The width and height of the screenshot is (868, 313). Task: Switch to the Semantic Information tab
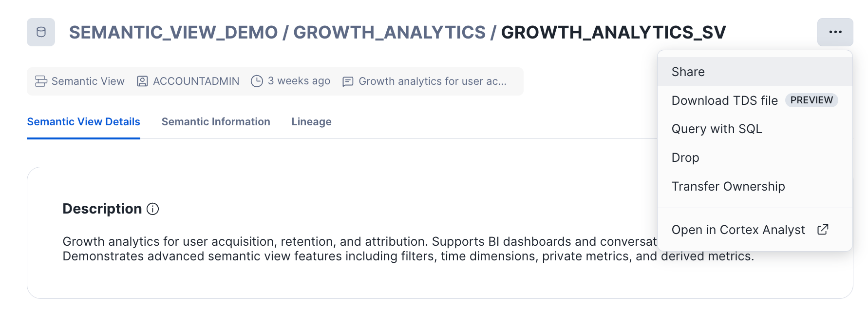(216, 122)
